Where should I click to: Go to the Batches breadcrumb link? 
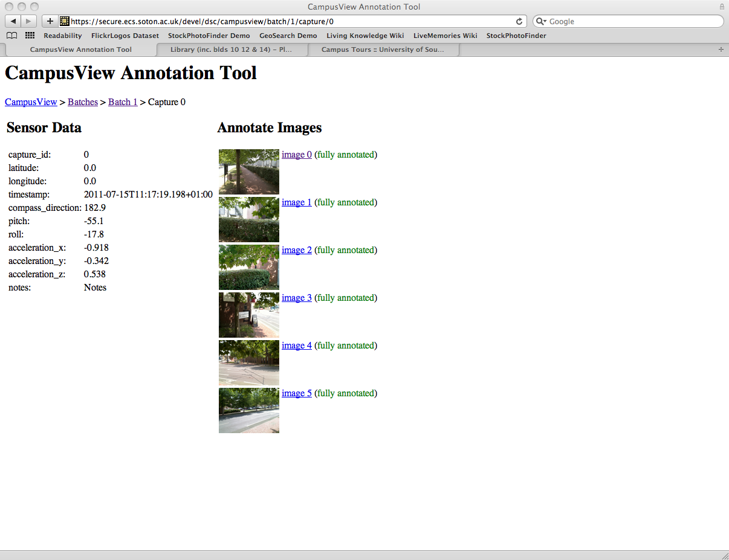83,102
